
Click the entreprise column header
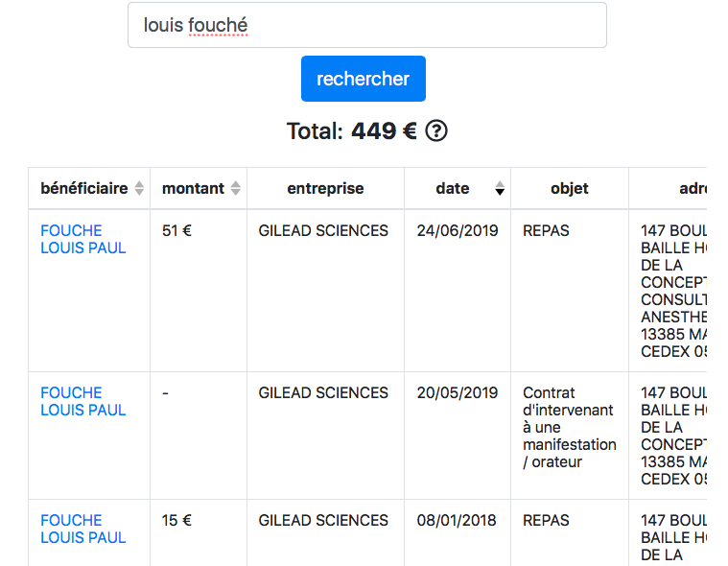pyautogui.click(x=325, y=189)
